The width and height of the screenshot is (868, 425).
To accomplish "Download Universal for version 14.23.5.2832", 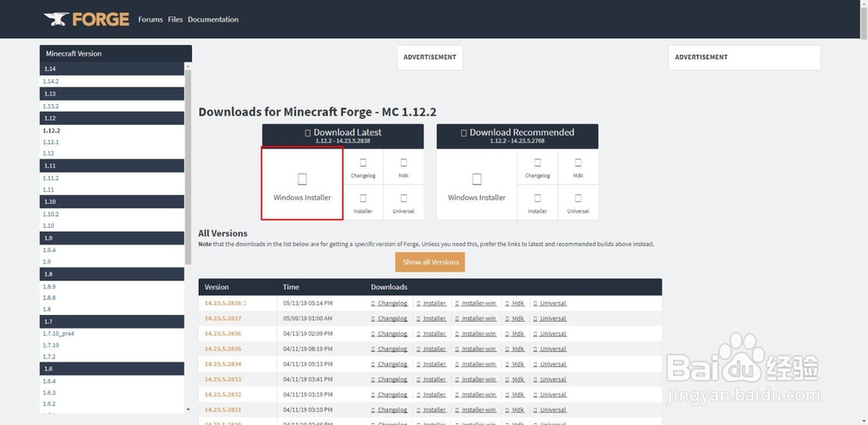I will (x=553, y=395).
